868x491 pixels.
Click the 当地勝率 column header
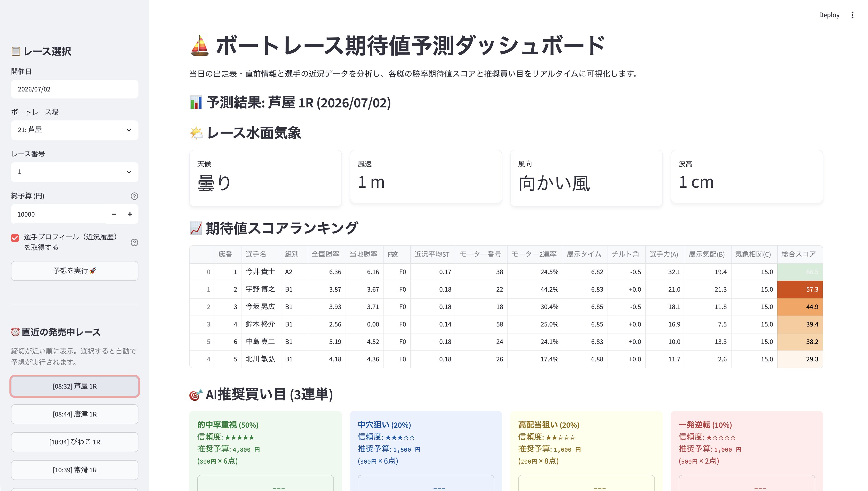(365, 254)
